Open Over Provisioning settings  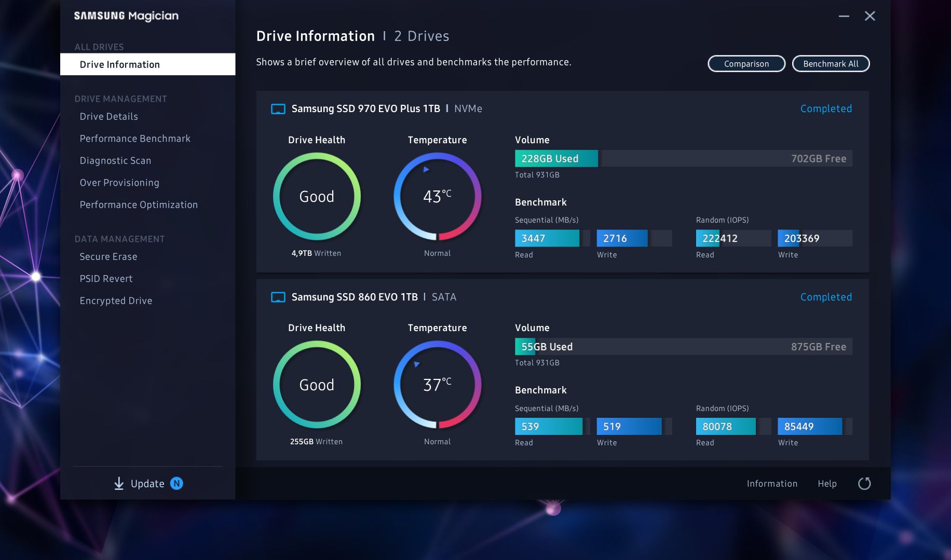(119, 183)
